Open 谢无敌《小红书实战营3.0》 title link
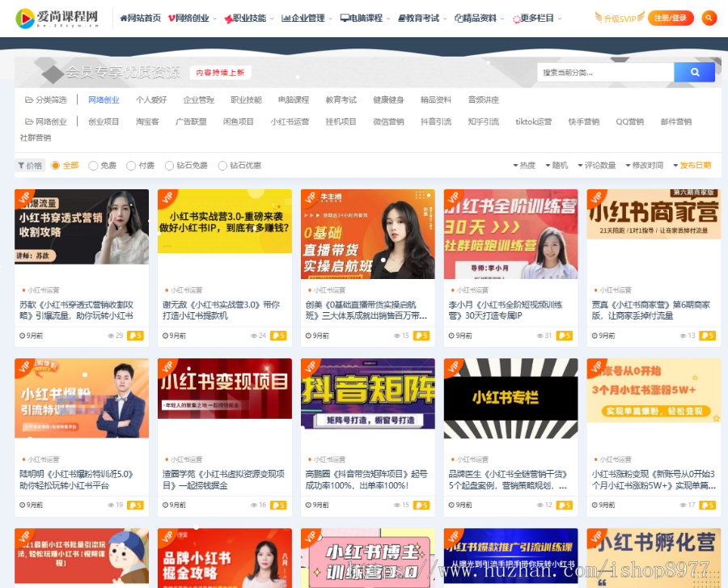The image size is (728, 588). tap(221, 310)
